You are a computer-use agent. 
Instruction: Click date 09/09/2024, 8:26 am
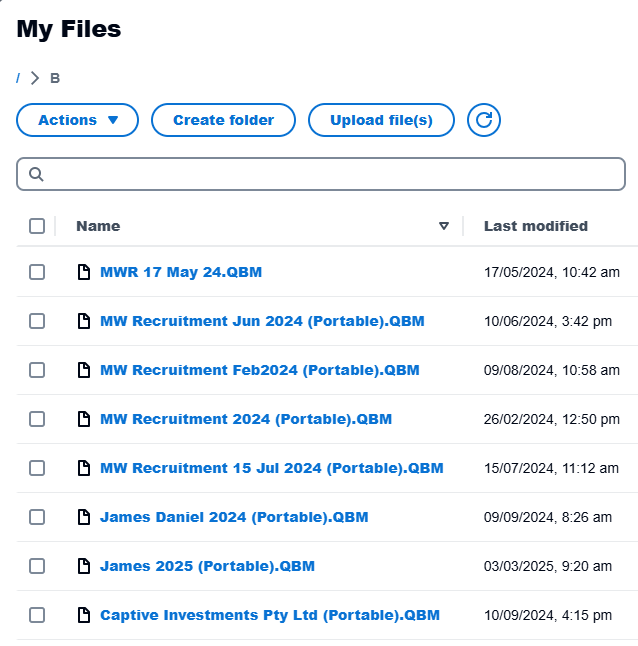[548, 517]
